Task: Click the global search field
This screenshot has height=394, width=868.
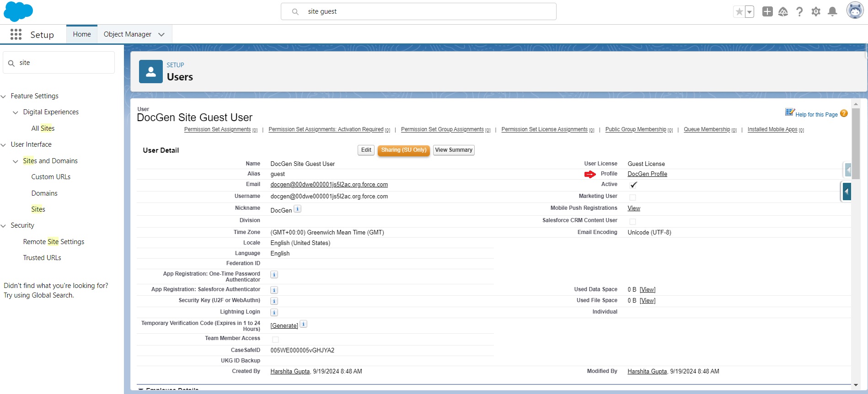Action: click(x=418, y=11)
